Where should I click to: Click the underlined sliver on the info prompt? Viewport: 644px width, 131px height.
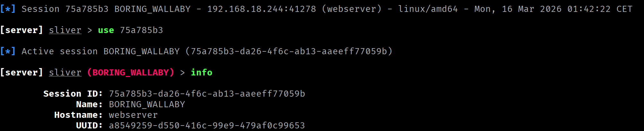(65, 73)
